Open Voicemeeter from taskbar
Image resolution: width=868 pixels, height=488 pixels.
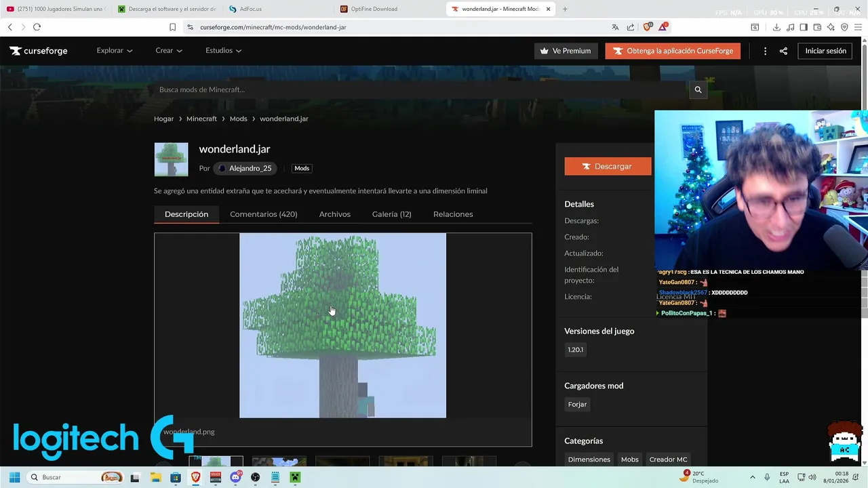coord(216,477)
